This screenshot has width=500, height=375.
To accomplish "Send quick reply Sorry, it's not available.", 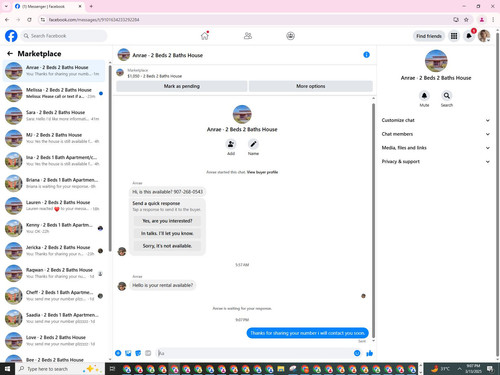I will point(167,246).
